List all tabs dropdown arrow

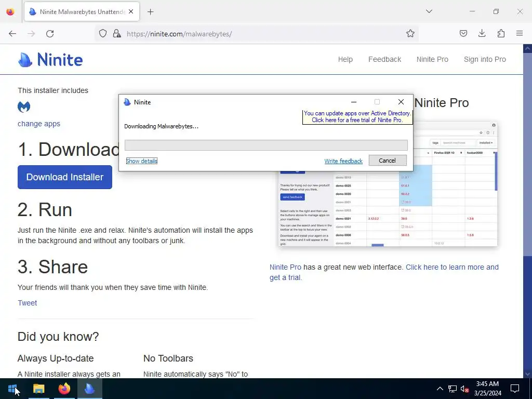click(x=429, y=11)
